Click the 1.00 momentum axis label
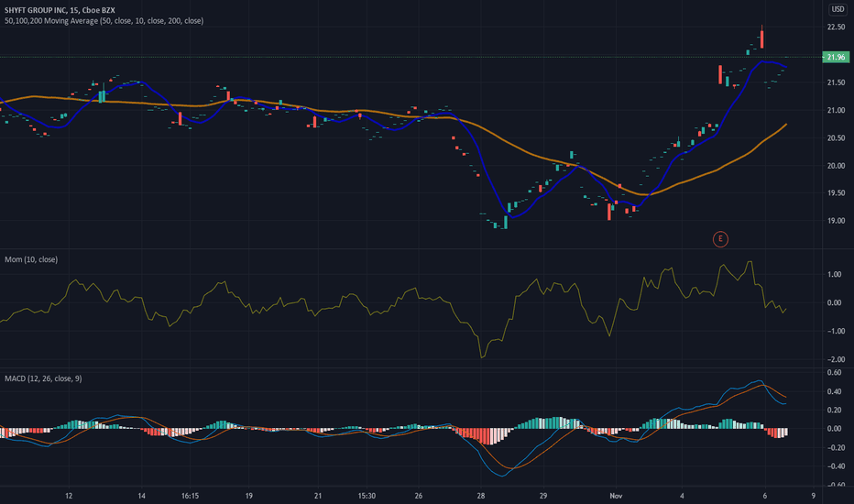The image size is (854, 504). pyautogui.click(x=835, y=274)
